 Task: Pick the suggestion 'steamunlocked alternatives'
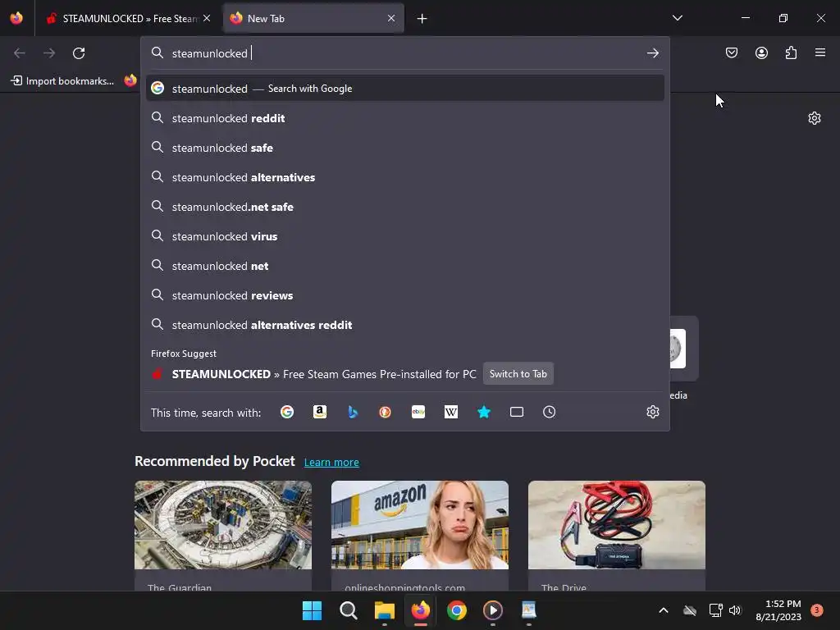[x=405, y=177]
